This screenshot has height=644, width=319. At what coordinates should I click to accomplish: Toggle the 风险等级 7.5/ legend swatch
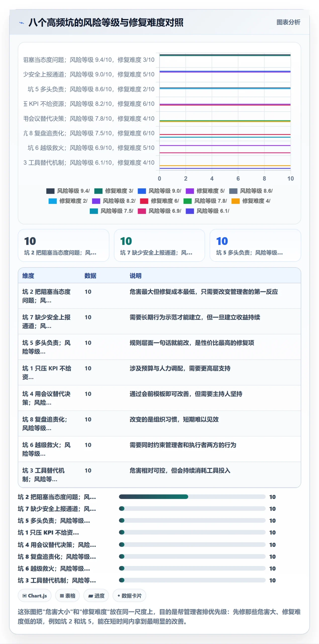94,211
